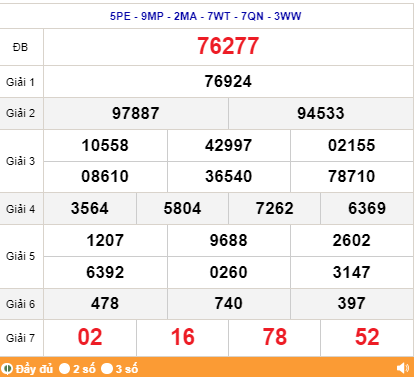Click Giải 6 number 478
The height and width of the screenshot is (377, 416).
105,304
